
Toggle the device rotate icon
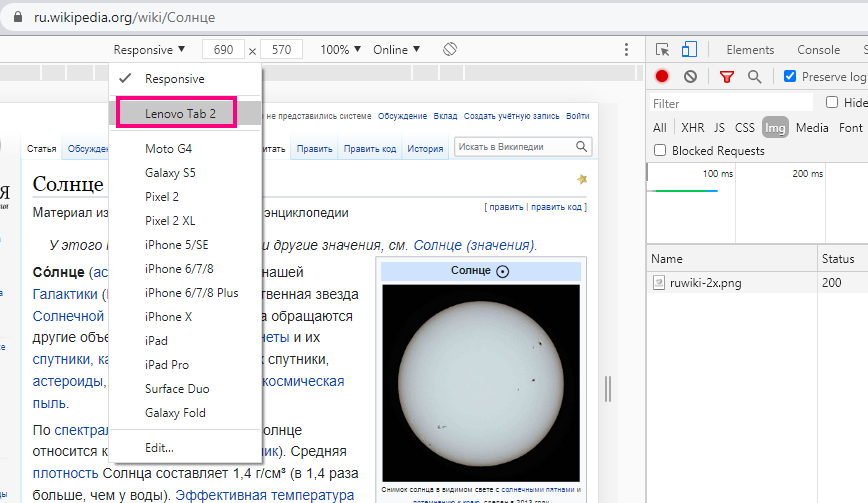point(450,49)
